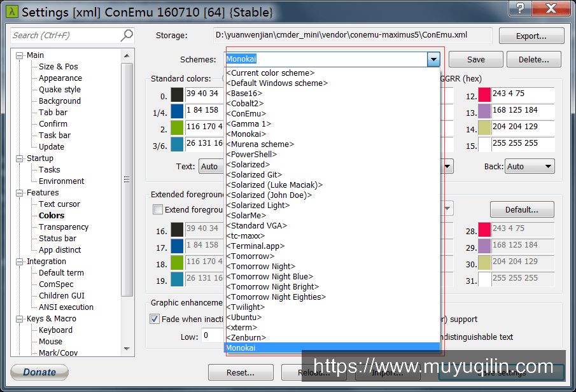Choose the <Tomorrow Night Bright> scheme
Screen dimensions: 576x392
coord(272,286)
